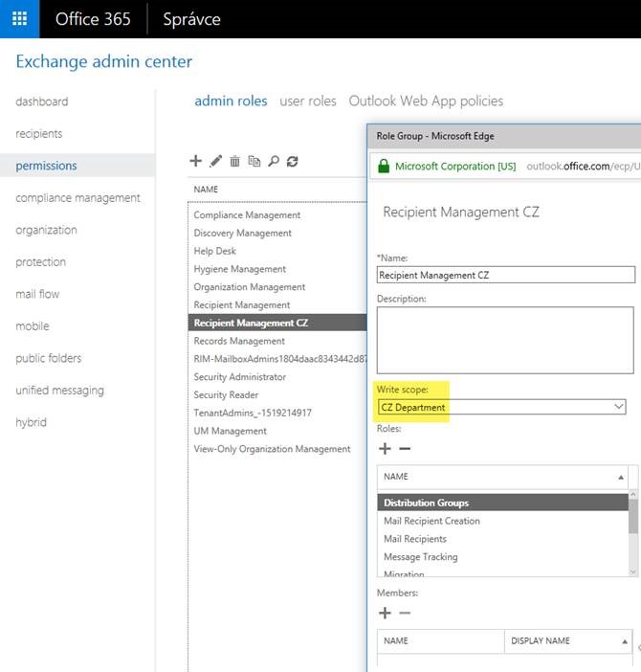The image size is (641, 672).
Task: Click the Office 365 header link
Action: pyautogui.click(x=93, y=19)
